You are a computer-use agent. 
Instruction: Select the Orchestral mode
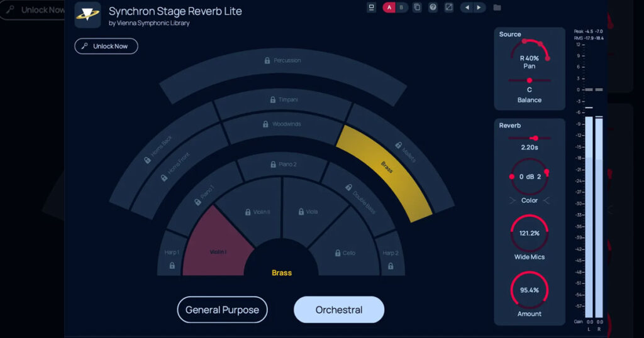click(338, 310)
